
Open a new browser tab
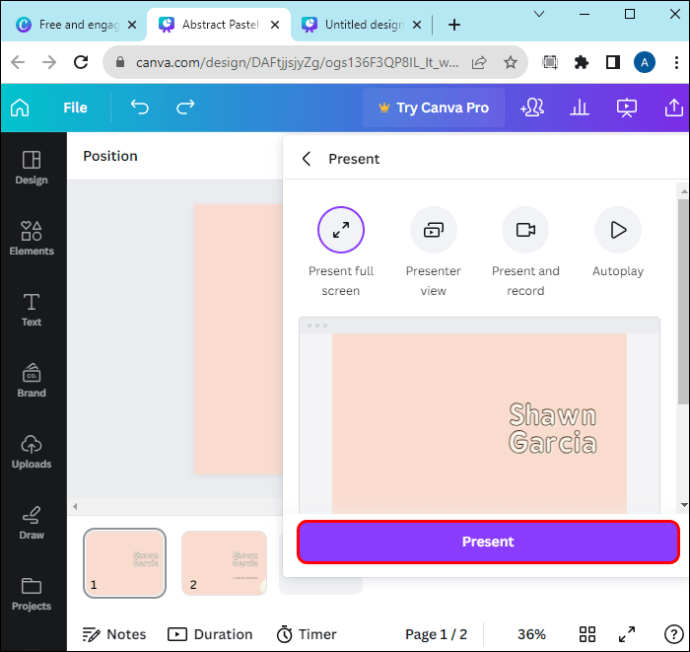click(454, 25)
